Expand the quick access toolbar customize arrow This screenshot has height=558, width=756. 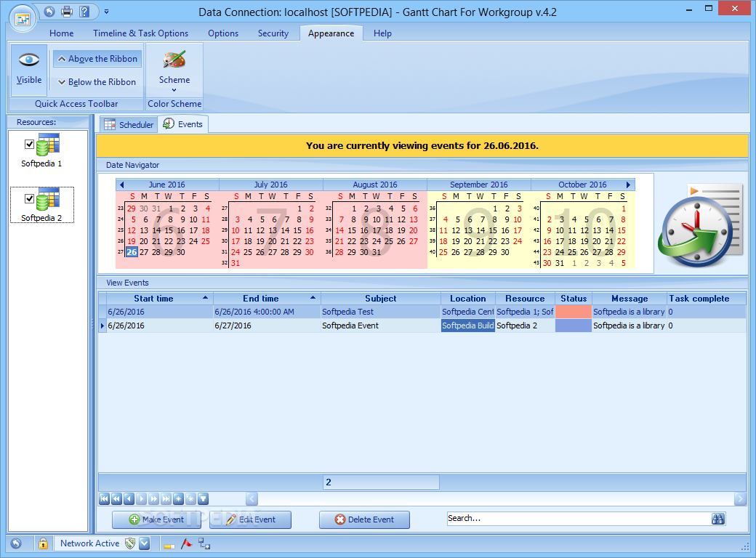click(x=107, y=12)
